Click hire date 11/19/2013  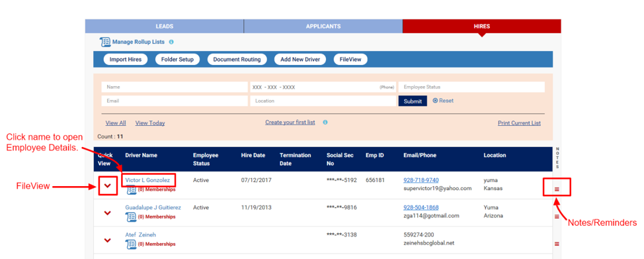click(257, 207)
